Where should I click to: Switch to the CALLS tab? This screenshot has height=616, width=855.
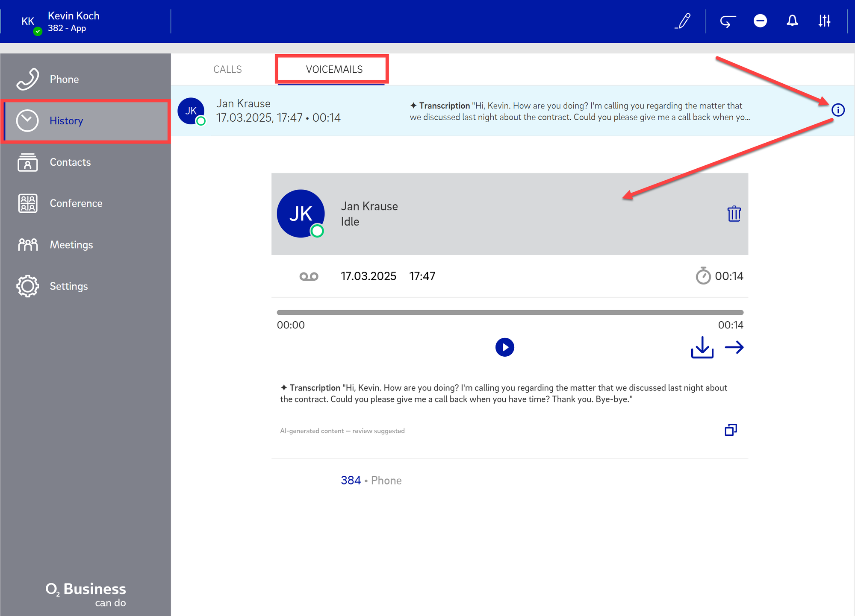click(x=227, y=69)
